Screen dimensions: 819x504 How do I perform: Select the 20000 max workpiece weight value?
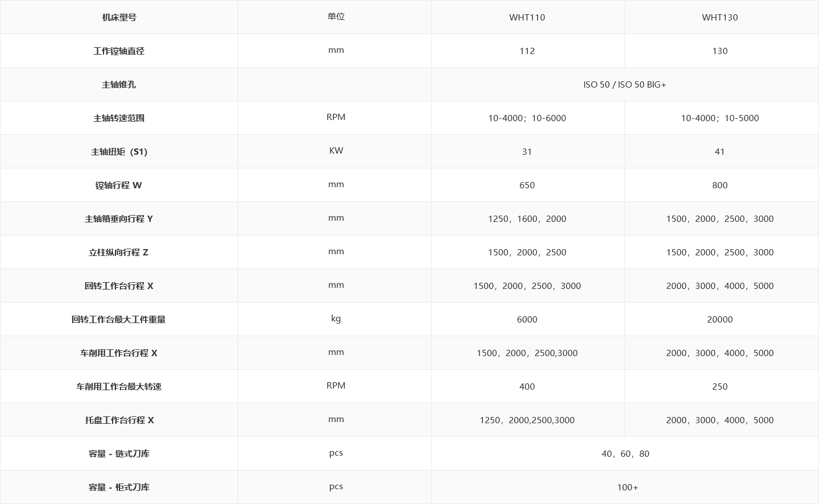click(719, 319)
